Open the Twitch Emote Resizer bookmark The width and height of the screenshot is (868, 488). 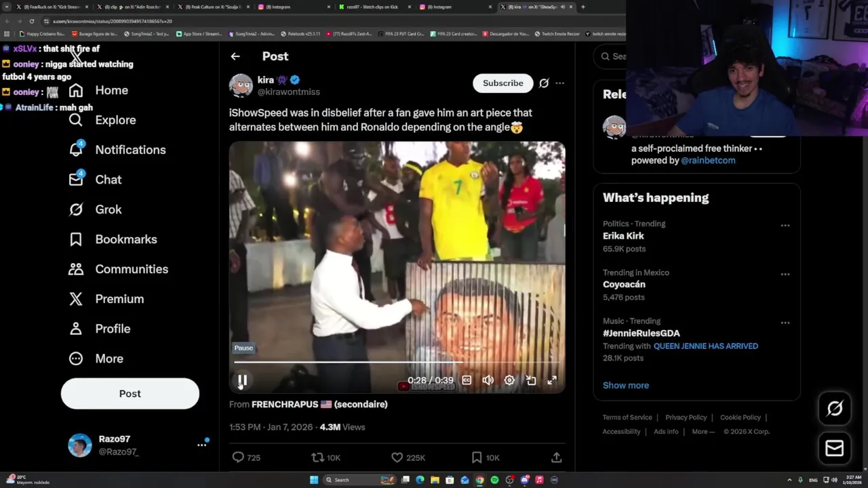(x=557, y=34)
